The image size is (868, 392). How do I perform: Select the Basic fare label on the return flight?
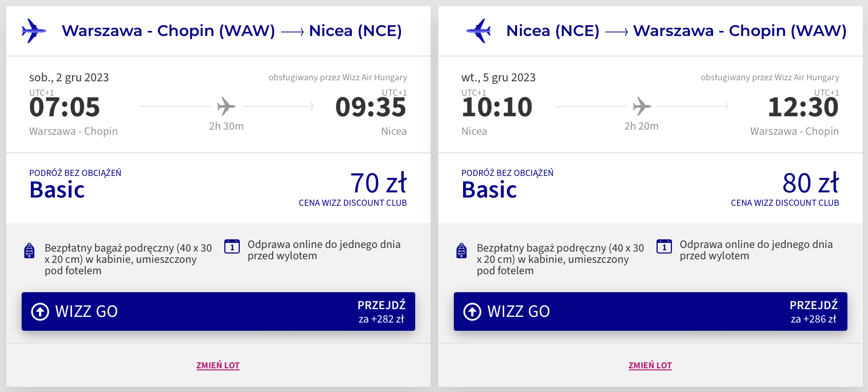click(x=489, y=190)
